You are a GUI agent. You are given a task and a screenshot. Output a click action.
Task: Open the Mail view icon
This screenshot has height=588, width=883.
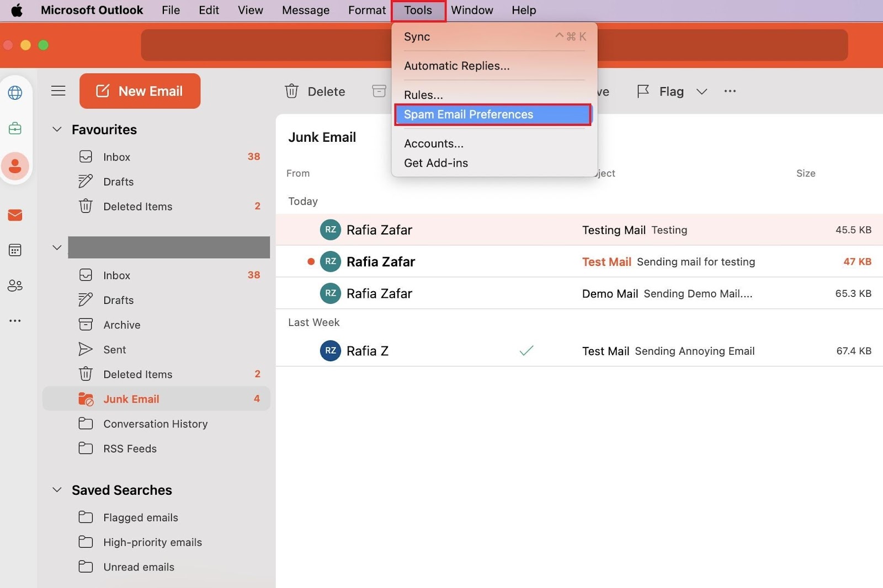15,215
